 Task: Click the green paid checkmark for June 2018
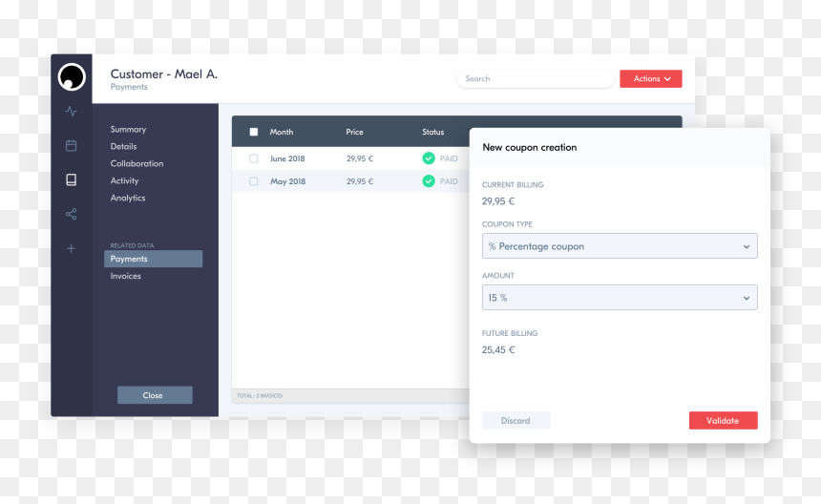(429, 158)
